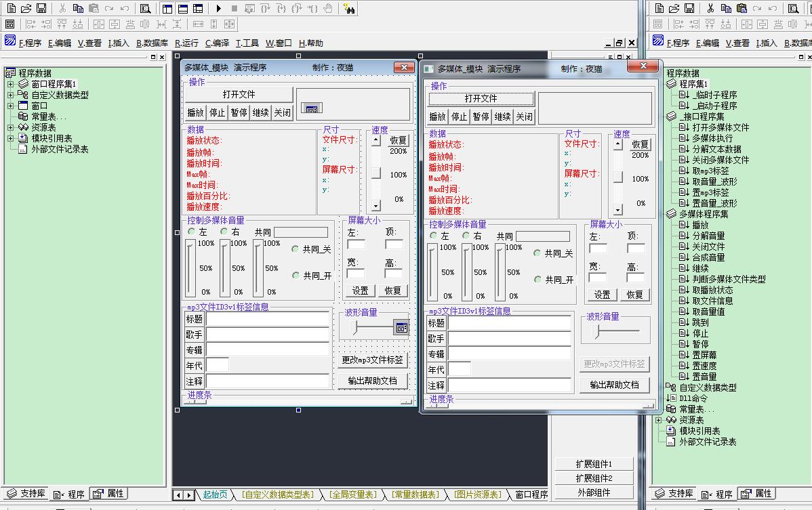This screenshot has width=812, height=510.
Task: Select 右 radio in left designer form
Action: [224, 231]
